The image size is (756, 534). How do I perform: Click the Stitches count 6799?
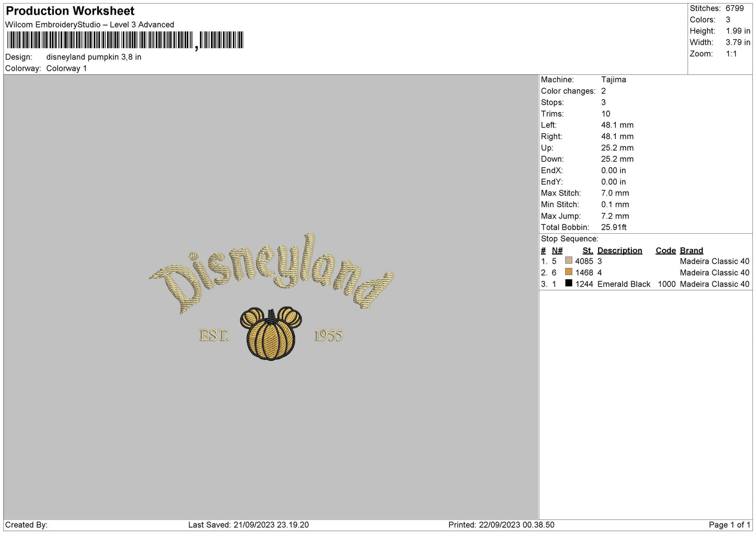click(735, 8)
